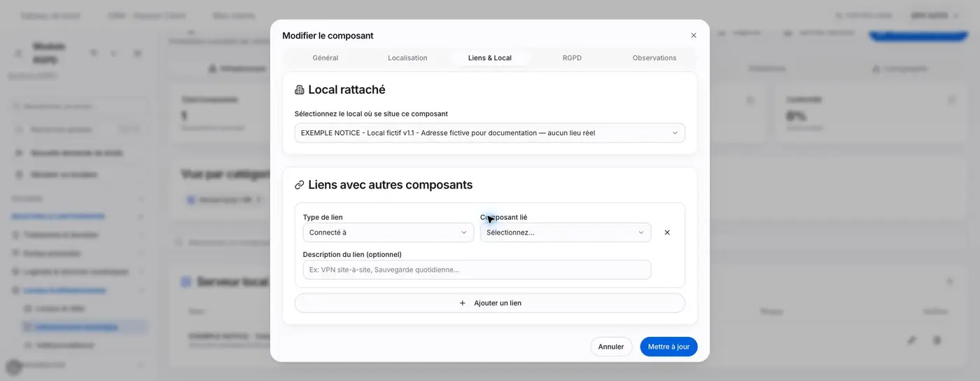Click the building icon beside Local rattaché
Screen dimensions: 980x381
click(300, 90)
